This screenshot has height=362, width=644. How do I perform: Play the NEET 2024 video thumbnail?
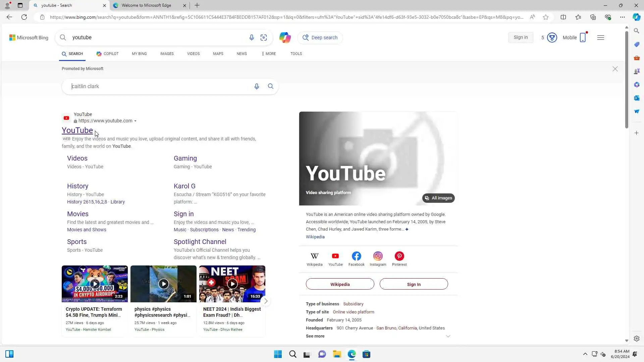232,284
